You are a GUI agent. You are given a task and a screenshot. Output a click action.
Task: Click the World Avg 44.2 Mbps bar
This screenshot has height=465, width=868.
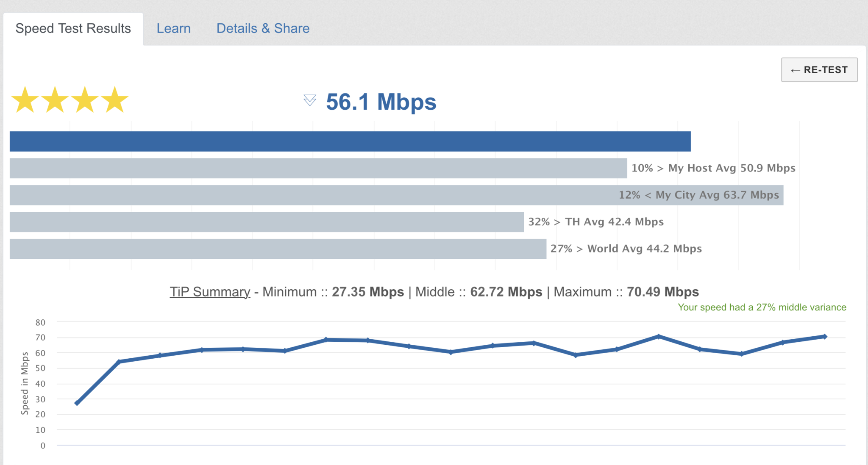[278, 249]
